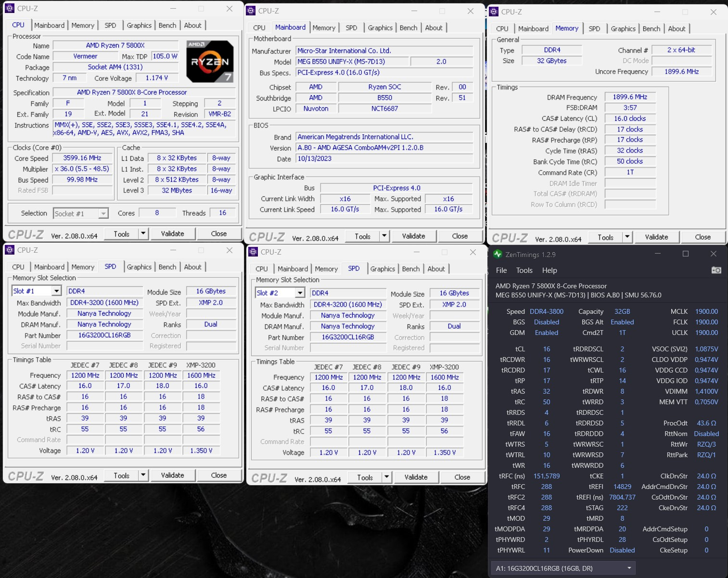Open the About tab in the Memory window
This screenshot has height=578, width=728.
pyautogui.click(x=677, y=28)
